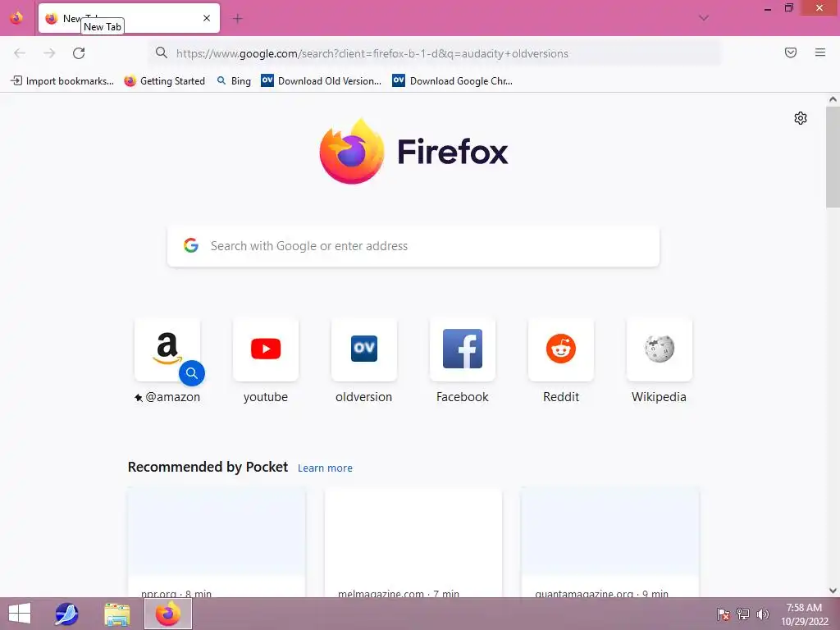Click Learn more link beside Pocket

pos(325,468)
